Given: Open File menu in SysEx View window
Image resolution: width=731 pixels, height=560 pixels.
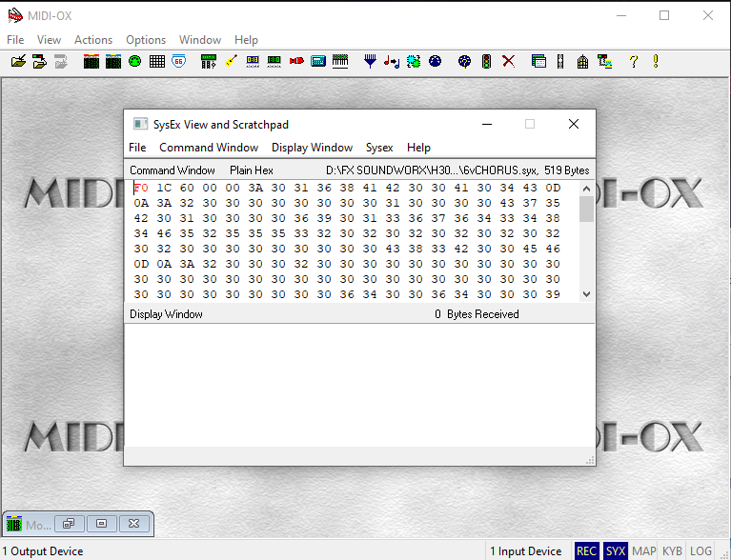Looking at the screenshot, I should click(x=137, y=148).
